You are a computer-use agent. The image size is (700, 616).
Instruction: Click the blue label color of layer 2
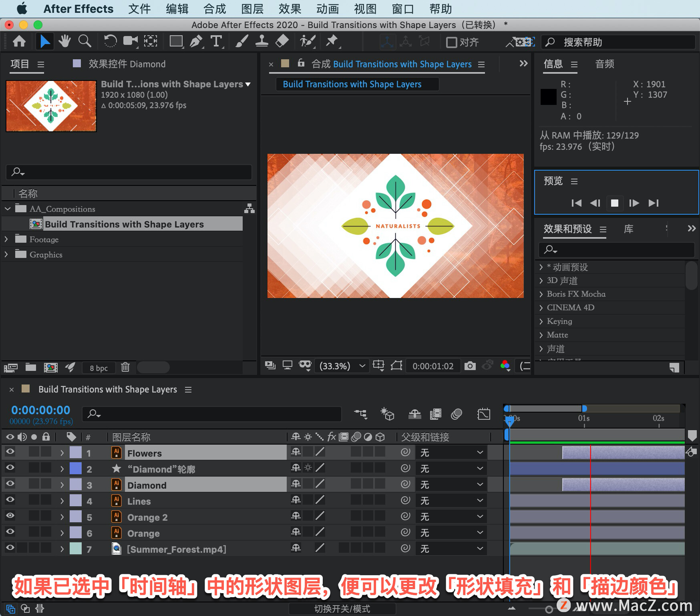[x=76, y=469]
